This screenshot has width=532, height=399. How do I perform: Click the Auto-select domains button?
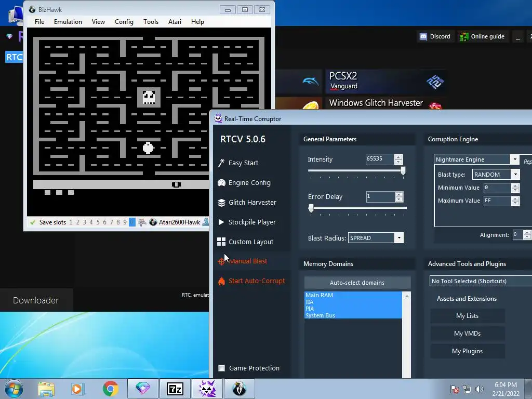(x=357, y=282)
